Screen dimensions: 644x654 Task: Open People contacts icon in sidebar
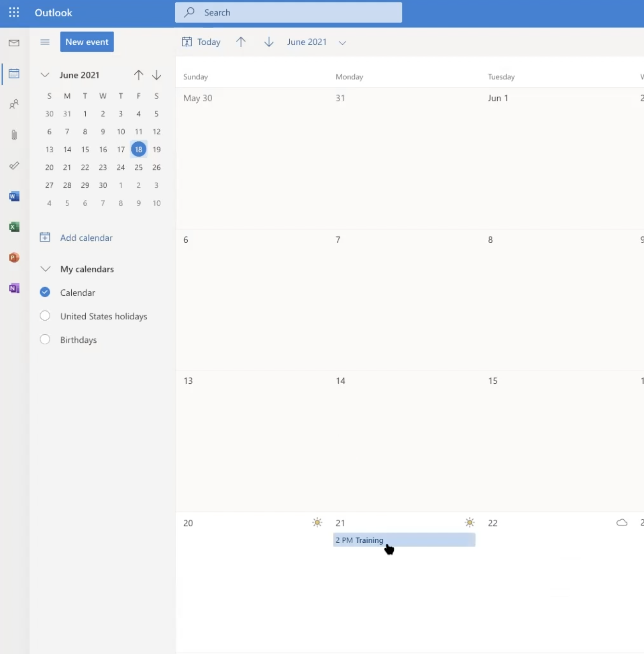(x=14, y=104)
